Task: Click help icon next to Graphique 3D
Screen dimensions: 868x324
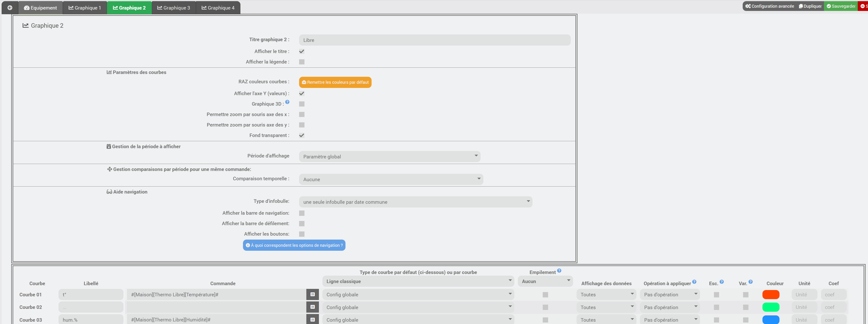Action: [x=287, y=102]
